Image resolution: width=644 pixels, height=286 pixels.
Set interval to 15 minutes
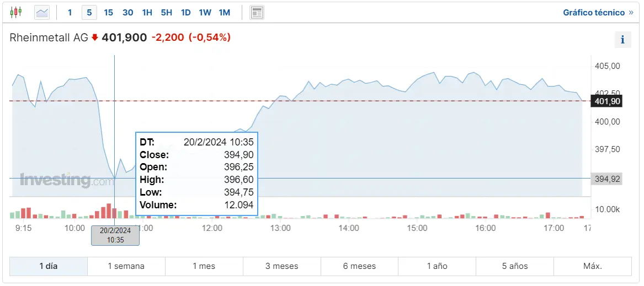[108, 12]
